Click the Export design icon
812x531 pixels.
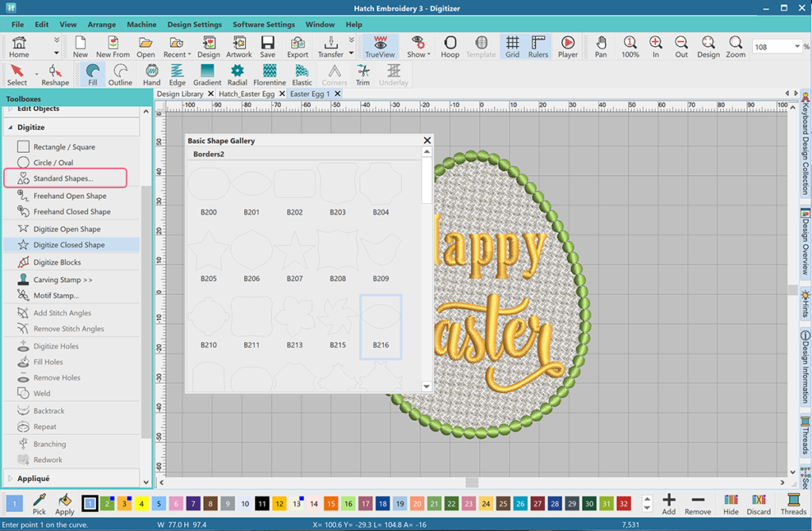[297, 47]
